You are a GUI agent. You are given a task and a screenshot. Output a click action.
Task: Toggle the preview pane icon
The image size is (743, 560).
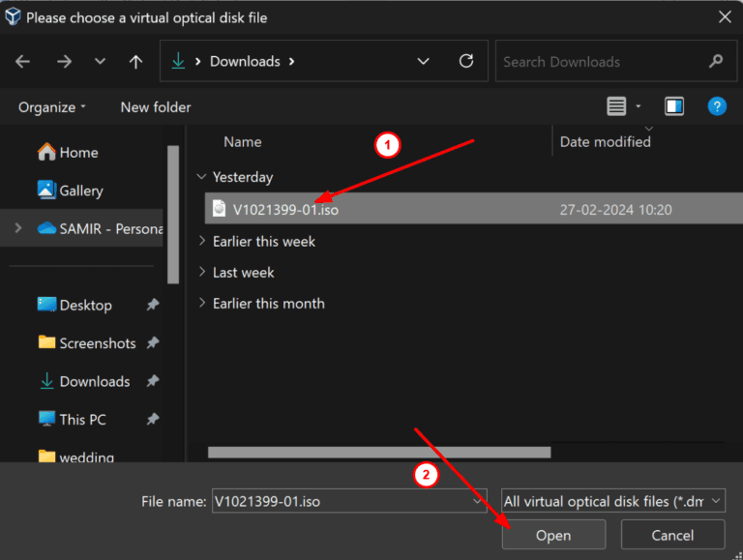[674, 106]
